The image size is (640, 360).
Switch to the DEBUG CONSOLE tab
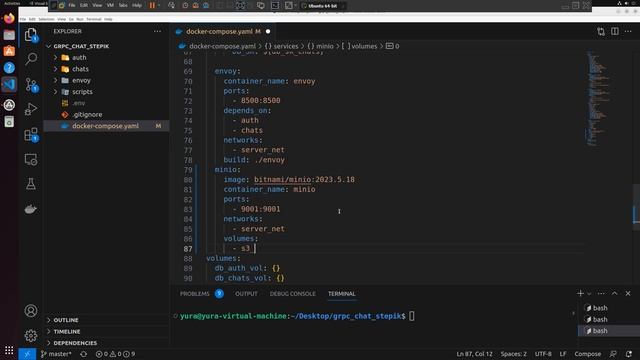tap(292, 293)
